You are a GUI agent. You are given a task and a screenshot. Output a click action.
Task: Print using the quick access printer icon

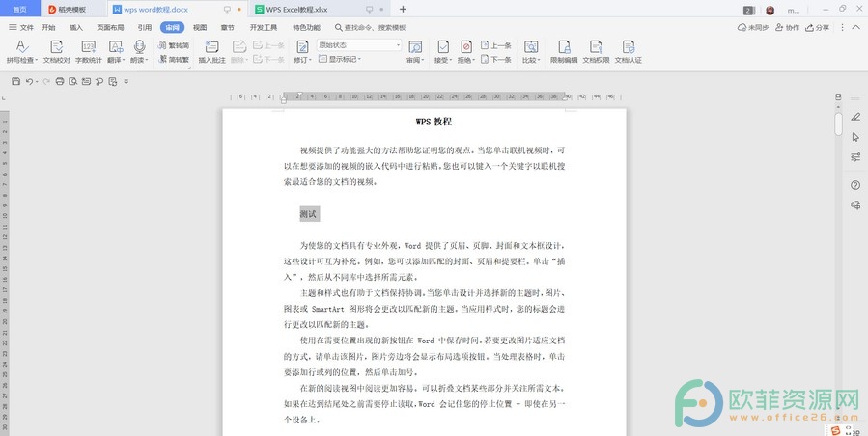coord(60,81)
